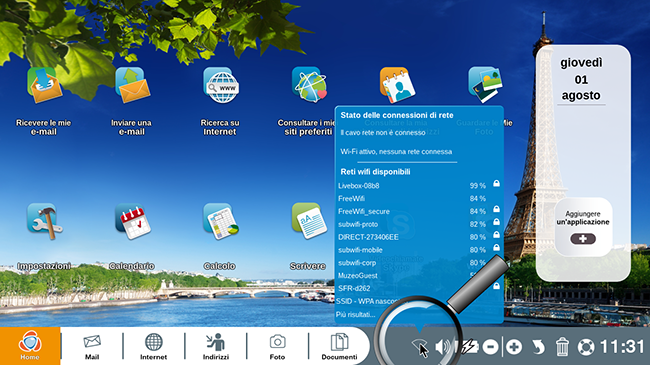Click the battery charging indicator
The image size is (650, 365).
[468, 347]
